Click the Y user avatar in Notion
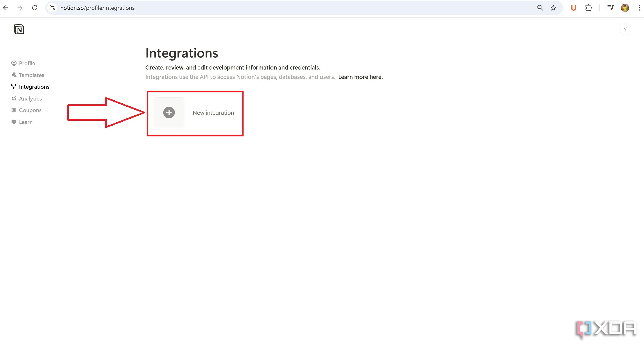This screenshot has width=644, height=347. [x=625, y=30]
